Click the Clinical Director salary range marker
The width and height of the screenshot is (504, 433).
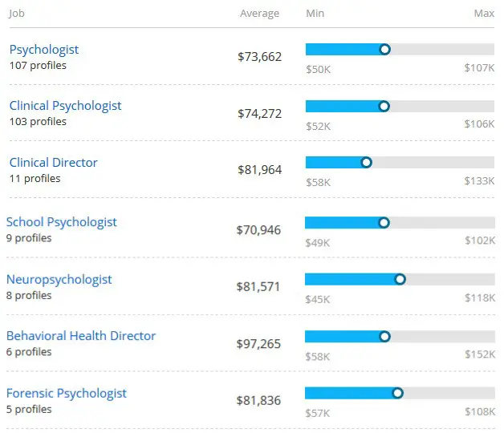pyautogui.click(x=367, y=162)
